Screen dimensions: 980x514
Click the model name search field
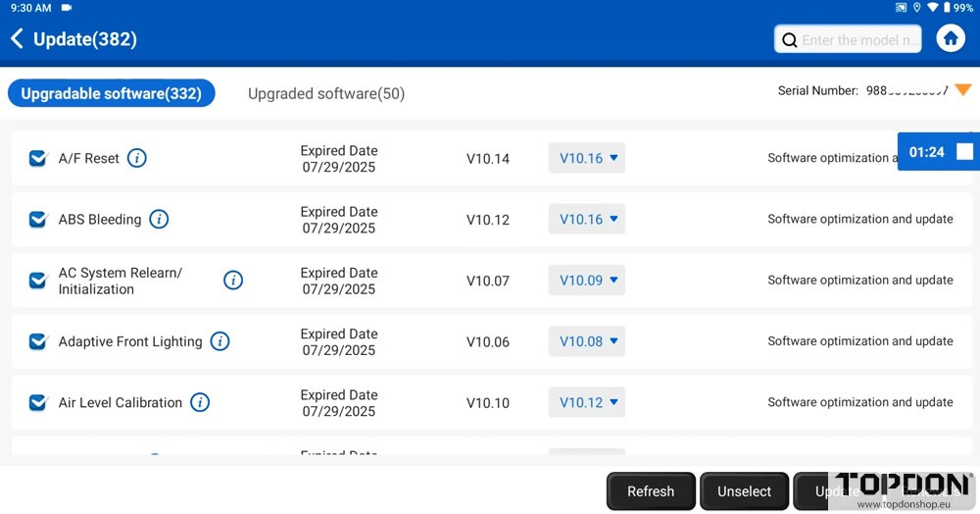point(859,40)
